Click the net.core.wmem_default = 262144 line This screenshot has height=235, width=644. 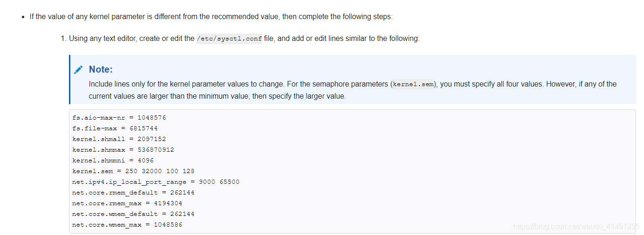tap(133, 214)
